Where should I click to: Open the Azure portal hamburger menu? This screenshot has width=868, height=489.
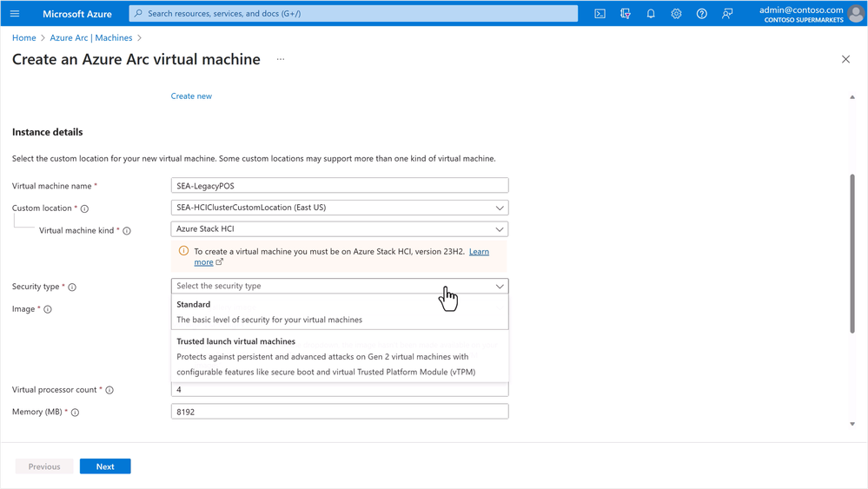click(15, 14)
